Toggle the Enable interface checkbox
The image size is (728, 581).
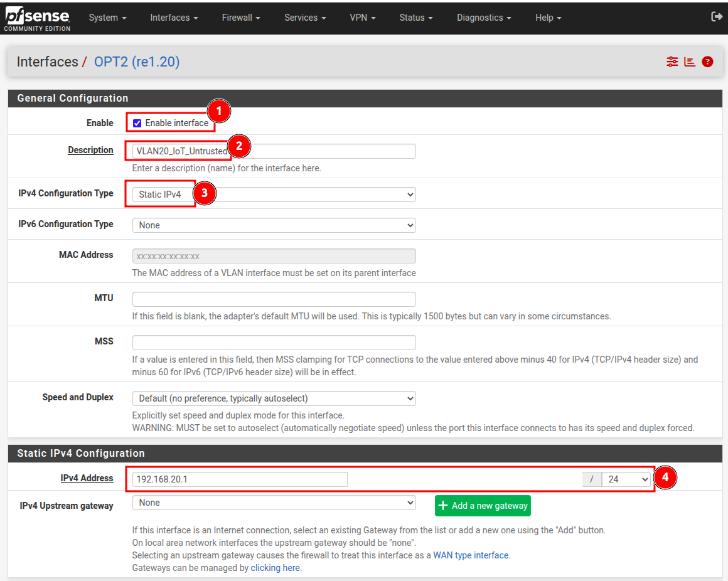coord(137,123)
